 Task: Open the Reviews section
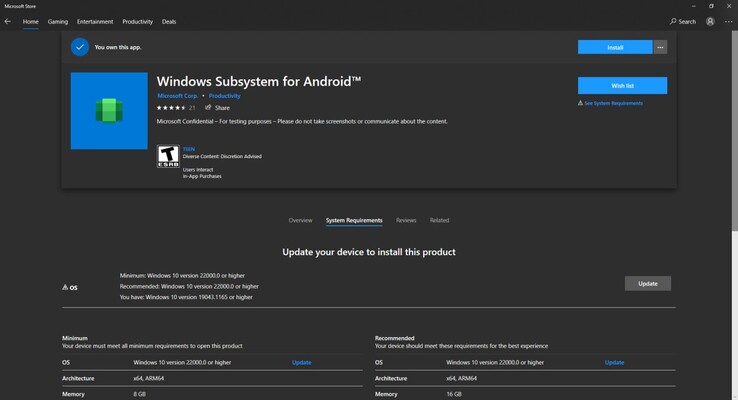tap(406, 220)
